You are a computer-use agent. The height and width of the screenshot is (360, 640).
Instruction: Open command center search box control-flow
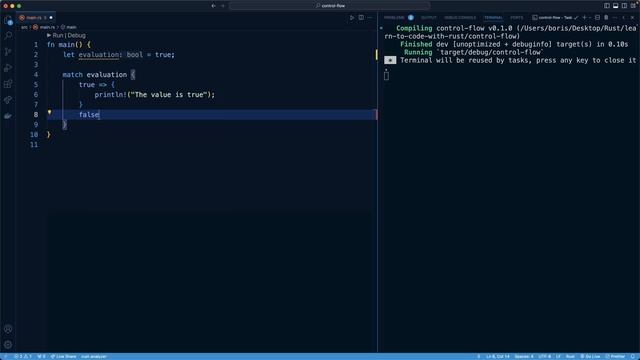[x=330, y=6]
